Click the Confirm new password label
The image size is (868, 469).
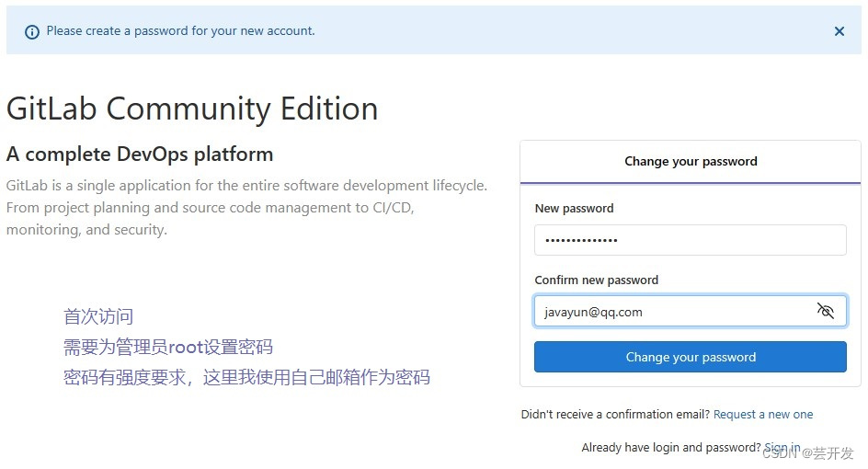point(596,280)
